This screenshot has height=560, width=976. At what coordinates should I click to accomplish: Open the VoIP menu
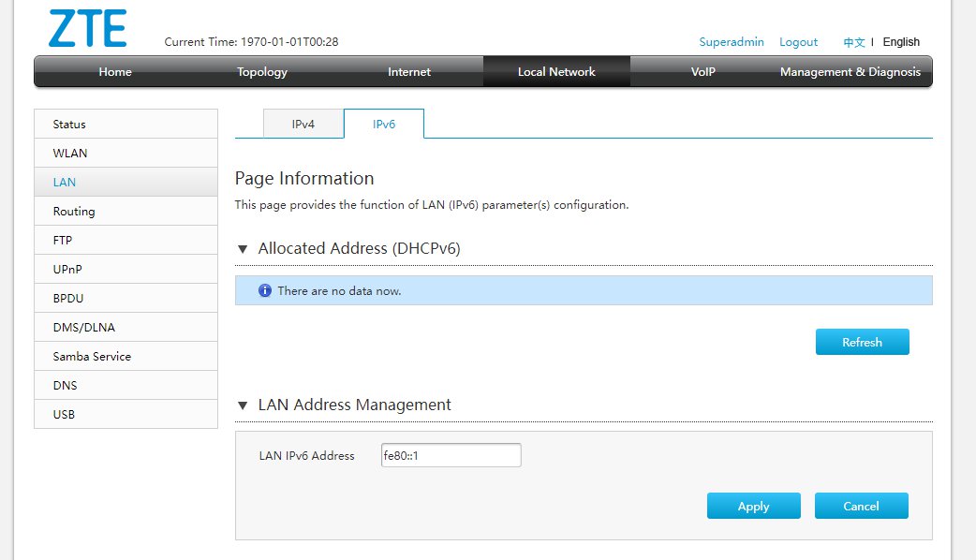pos(703,72)
